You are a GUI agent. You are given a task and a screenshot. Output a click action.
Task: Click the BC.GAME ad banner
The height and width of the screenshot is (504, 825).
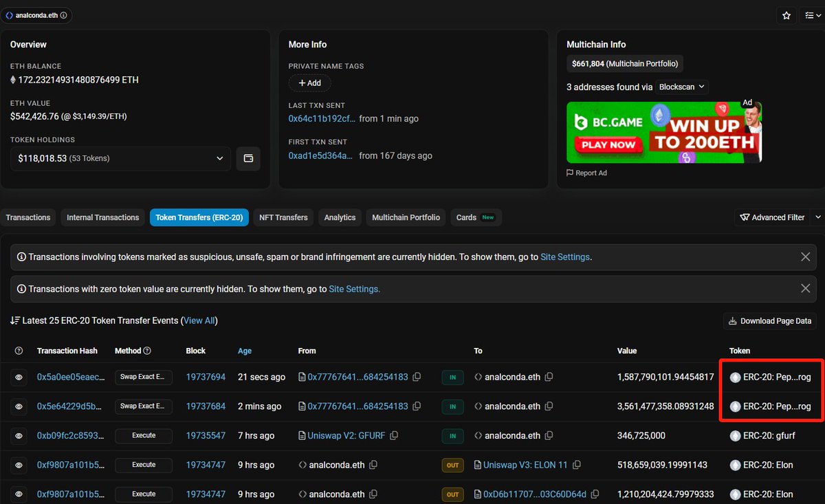tap(664, 132)
